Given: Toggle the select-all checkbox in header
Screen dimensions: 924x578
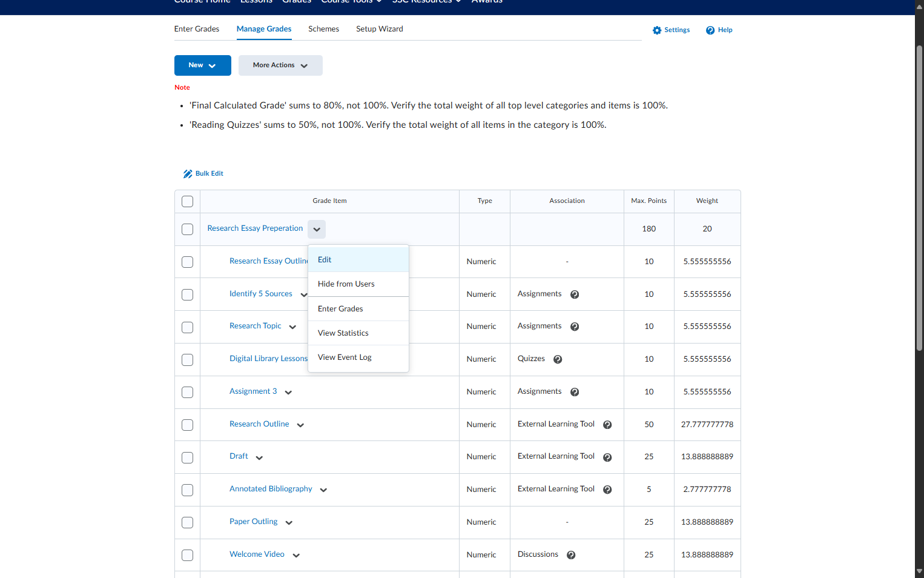Looking at the screenshot, I should pos(188,202).
